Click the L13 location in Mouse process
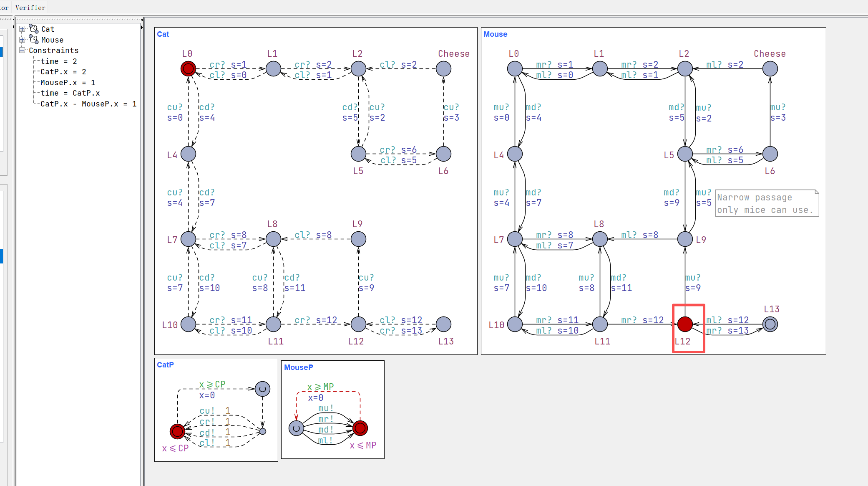 770,324
